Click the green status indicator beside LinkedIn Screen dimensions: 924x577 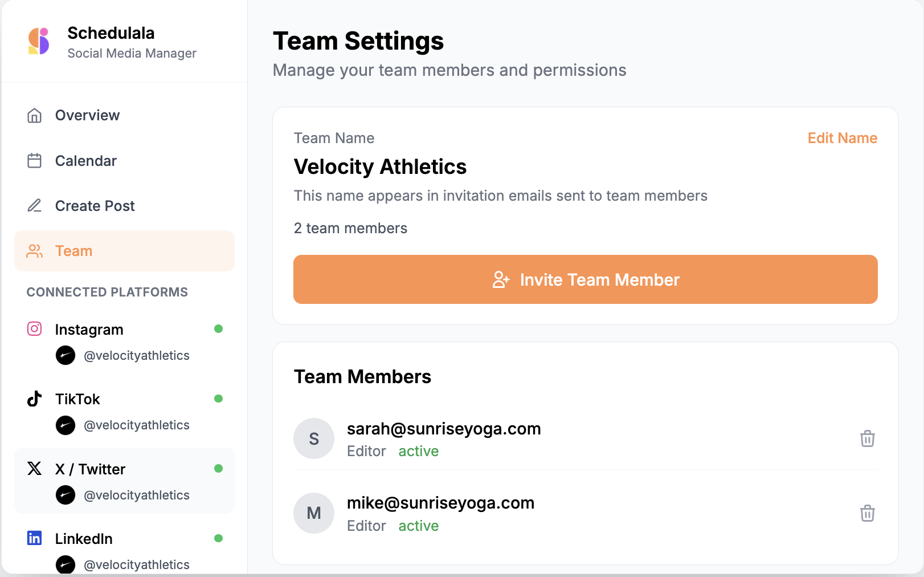coord(219,538)
